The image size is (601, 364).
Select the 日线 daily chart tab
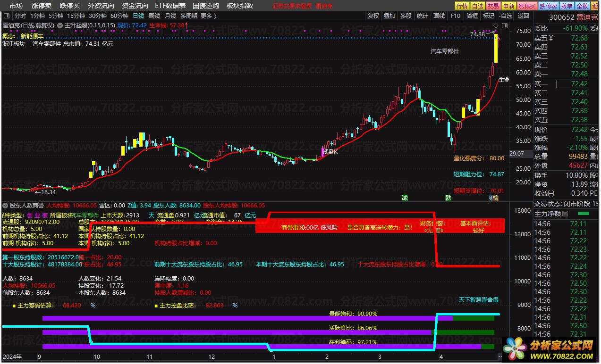click(x=138, y=16)
